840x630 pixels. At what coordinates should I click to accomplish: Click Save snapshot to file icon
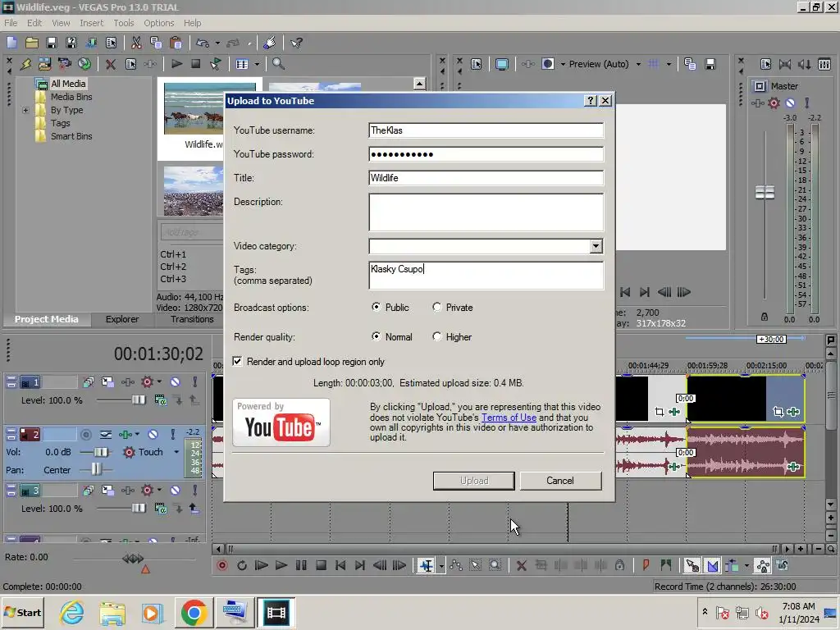tap(710, 64)
